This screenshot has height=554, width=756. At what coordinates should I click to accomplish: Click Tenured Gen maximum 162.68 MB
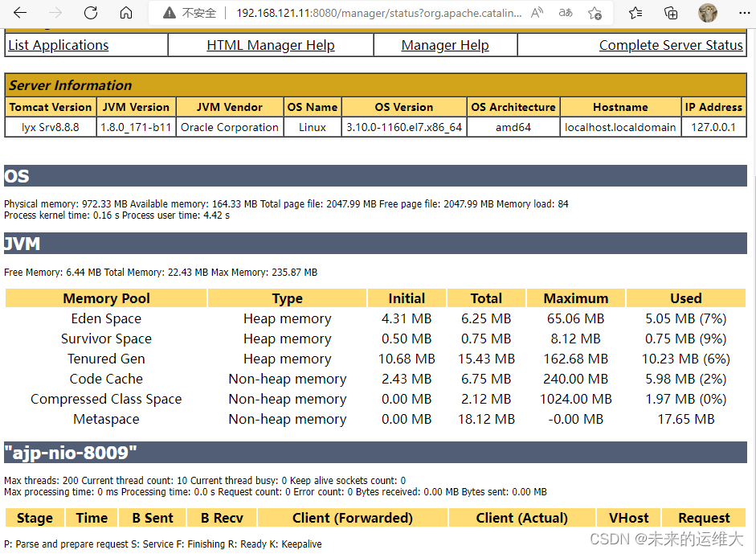pyautogui.click(x=576, y=359)
